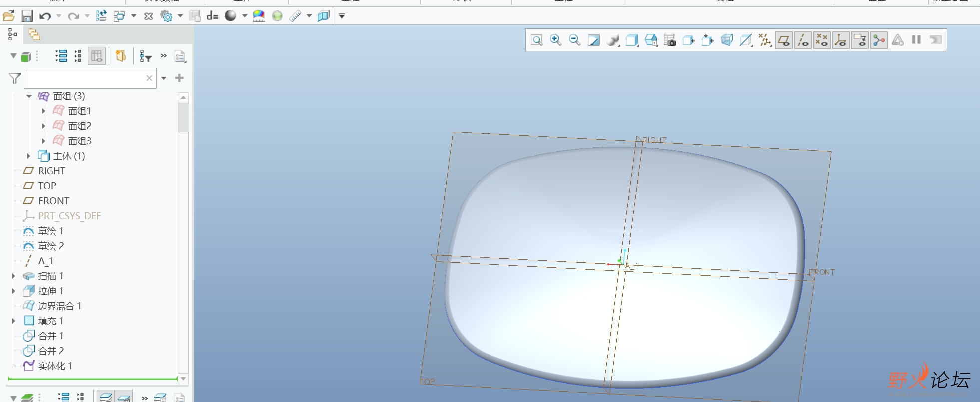Screen dimensions: 980x402
Task: Toggle spin center display
Action: [x=879, y=40]
